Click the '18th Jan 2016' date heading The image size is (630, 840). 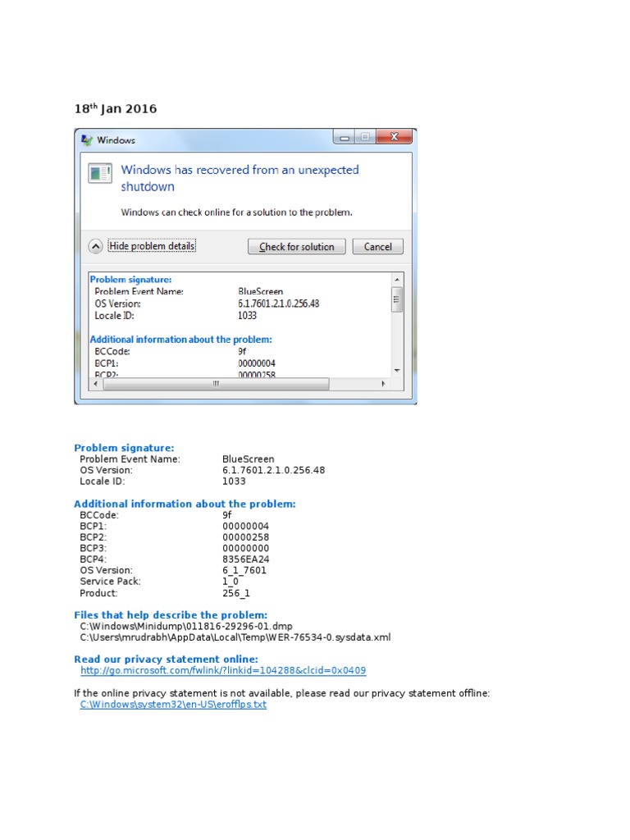point(116,108)
